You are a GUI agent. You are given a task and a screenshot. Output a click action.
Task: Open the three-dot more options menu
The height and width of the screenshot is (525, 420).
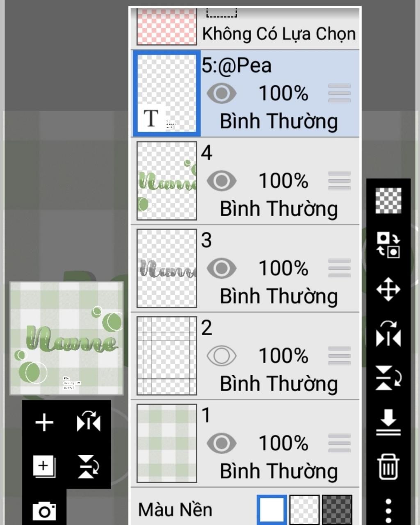[388, 511]
